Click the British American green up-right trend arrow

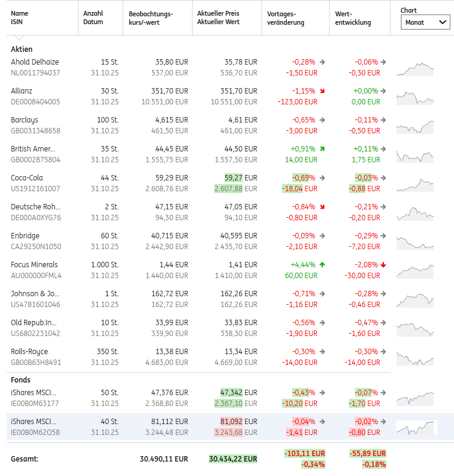322,149
